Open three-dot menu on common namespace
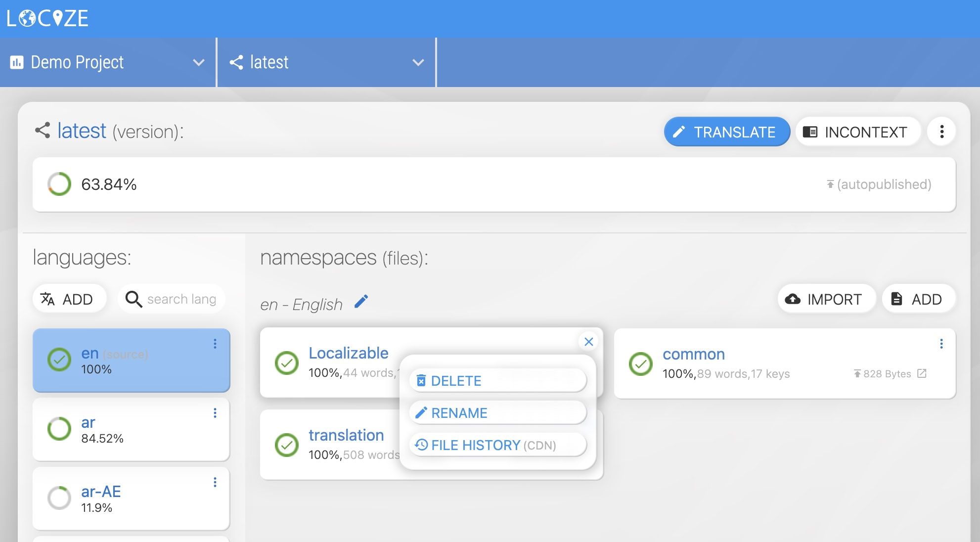 point(941,344)
